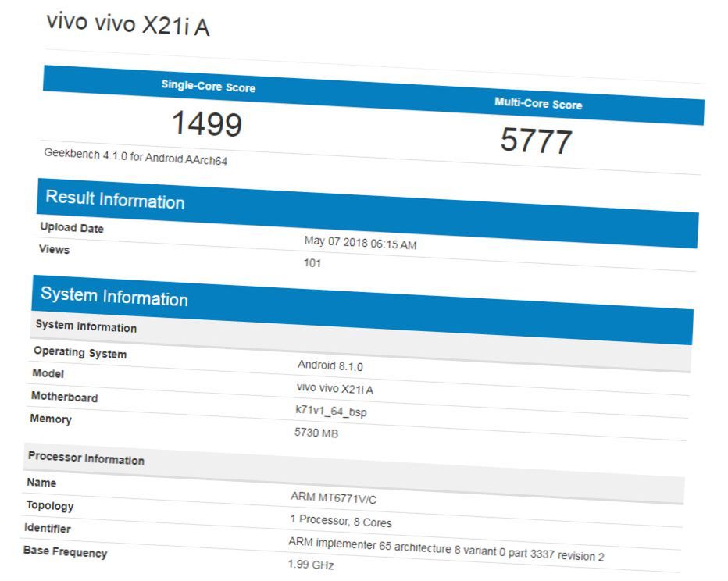Screen dimensions: 728x581
Task: Select the Motherboard label
Action: tap(65, 397)
